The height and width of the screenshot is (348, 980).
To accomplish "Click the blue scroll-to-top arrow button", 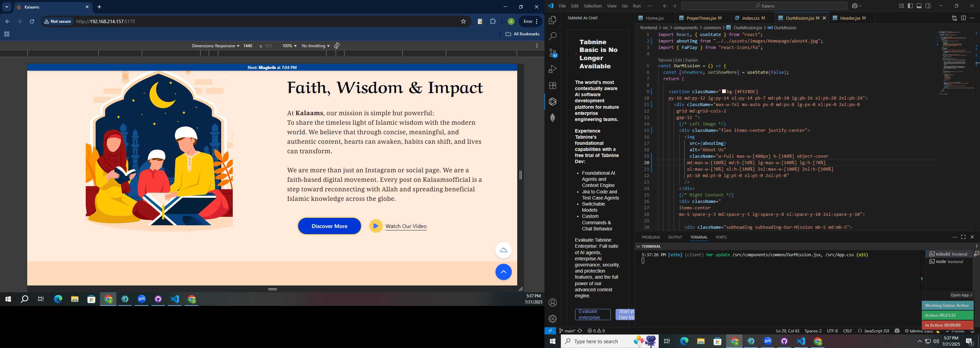I will pyautogui.click(x=503, y=272).
